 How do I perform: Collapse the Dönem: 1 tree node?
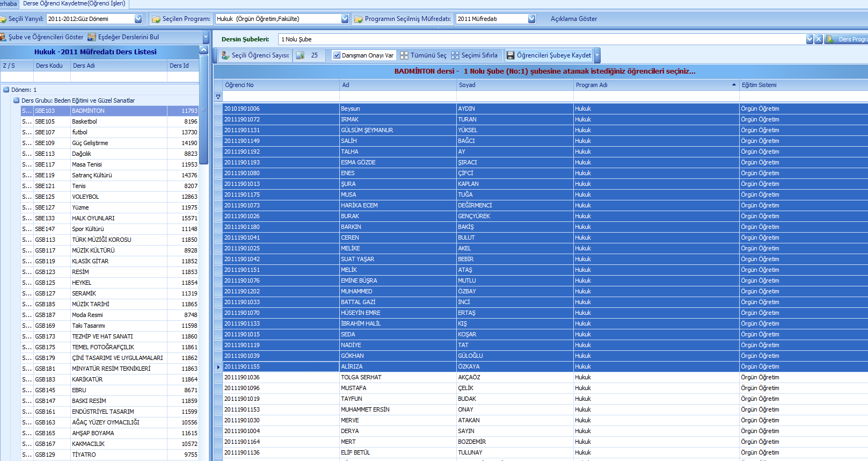coord(6,90)
